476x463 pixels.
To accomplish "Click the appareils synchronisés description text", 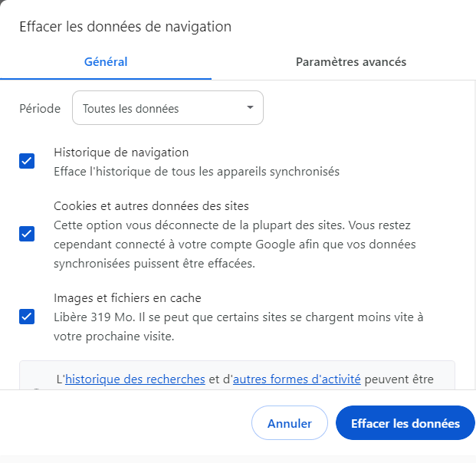I will (196, 172).
